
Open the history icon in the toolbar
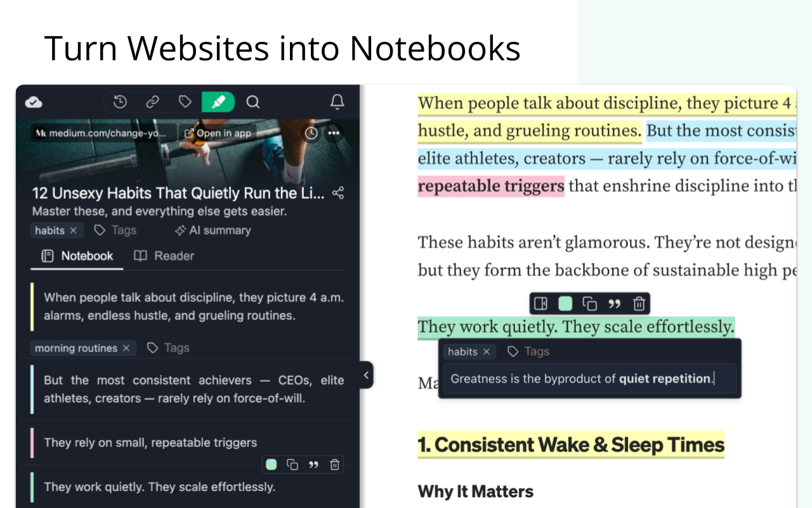[120, 102]
